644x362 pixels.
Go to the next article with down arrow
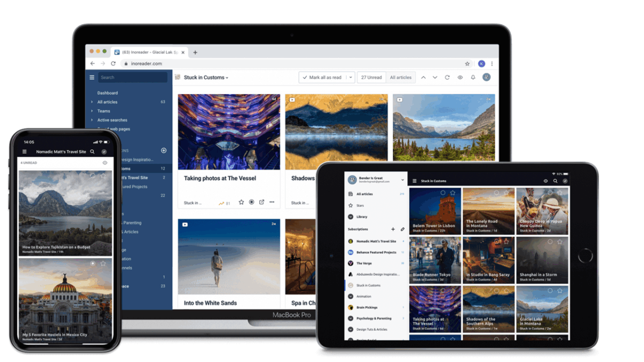435,77
